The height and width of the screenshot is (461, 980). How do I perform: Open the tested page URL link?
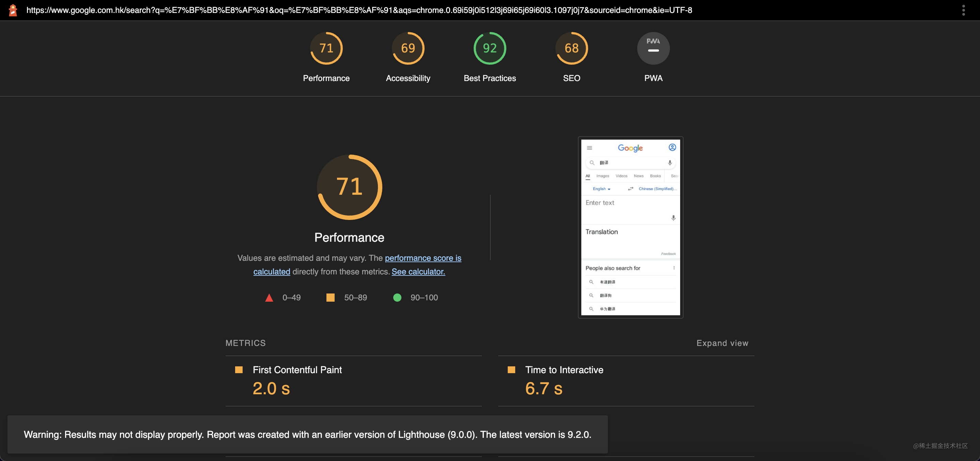pyautogui.click(x=359, y=10)
